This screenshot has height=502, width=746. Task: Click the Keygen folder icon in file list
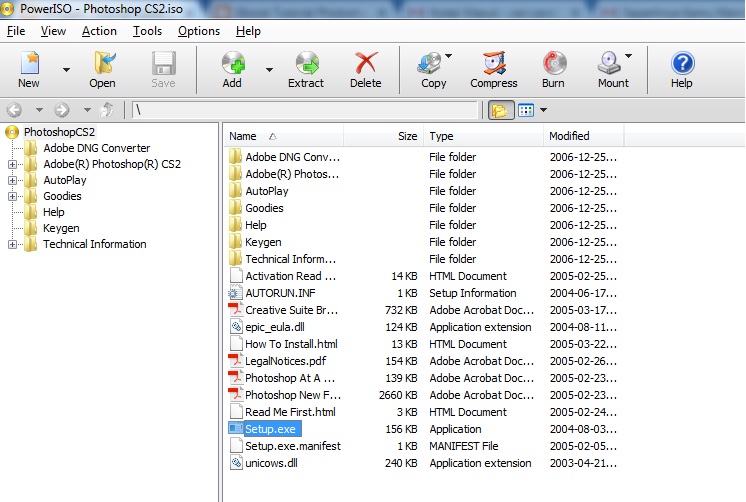coord(236,241)
